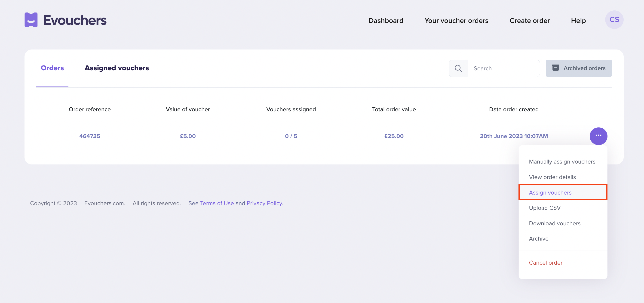Screen dimensions: 644x303
Task: Choose View order details
Action: (x=552, y=177)
